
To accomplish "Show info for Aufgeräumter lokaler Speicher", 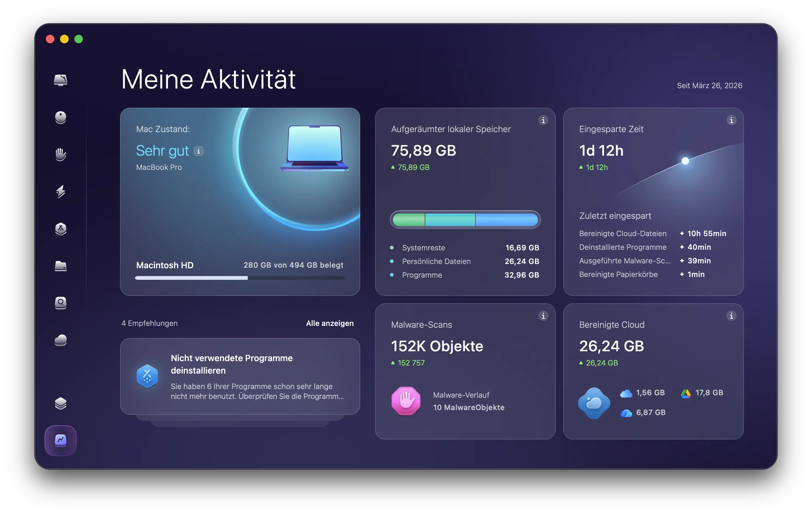I will pyautogui.click(x=543, y=120).
